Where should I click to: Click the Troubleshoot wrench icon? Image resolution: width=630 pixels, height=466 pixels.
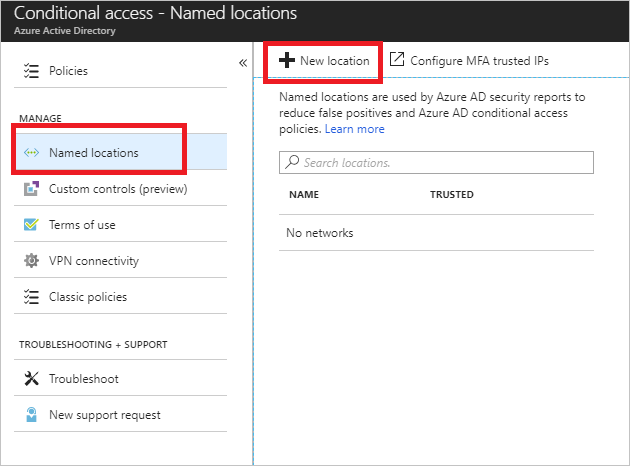[30, 379]
